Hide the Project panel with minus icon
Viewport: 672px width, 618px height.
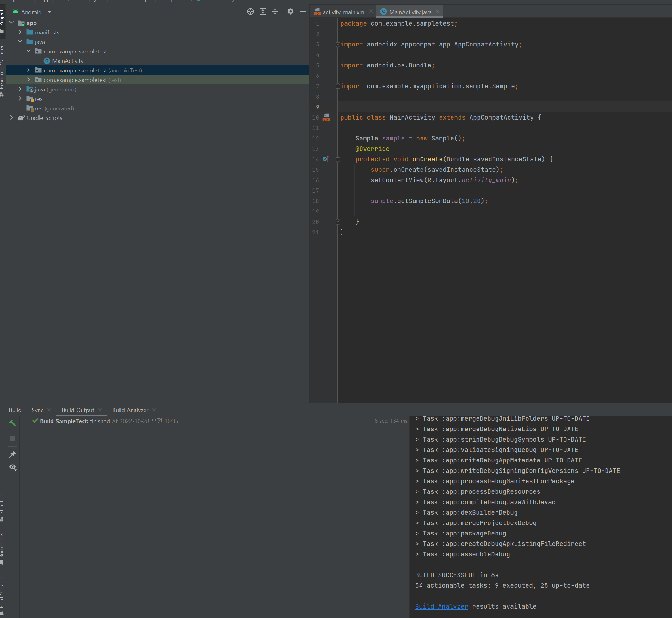tap(303, 12)
